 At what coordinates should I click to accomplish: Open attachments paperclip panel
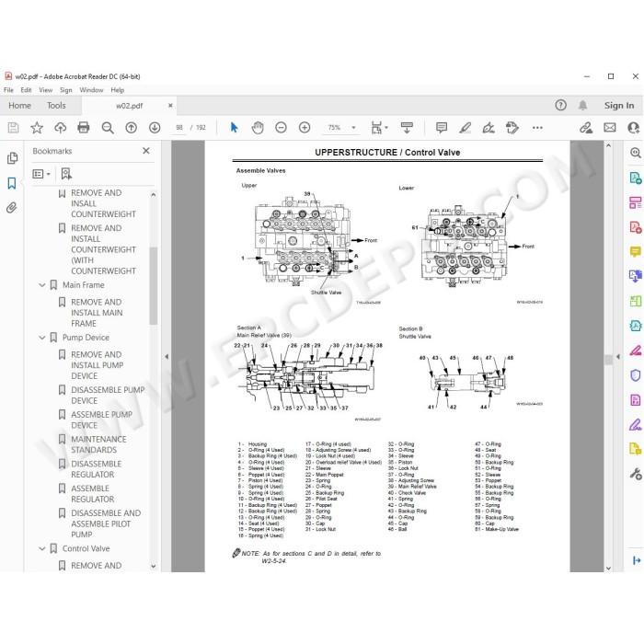(x=12, y=208)
